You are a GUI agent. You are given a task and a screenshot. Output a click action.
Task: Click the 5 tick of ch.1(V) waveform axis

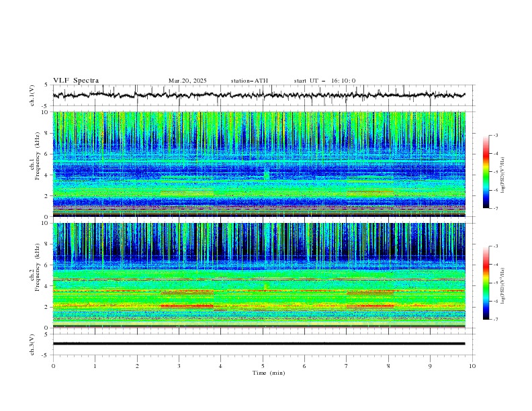[x=46, y=85]
